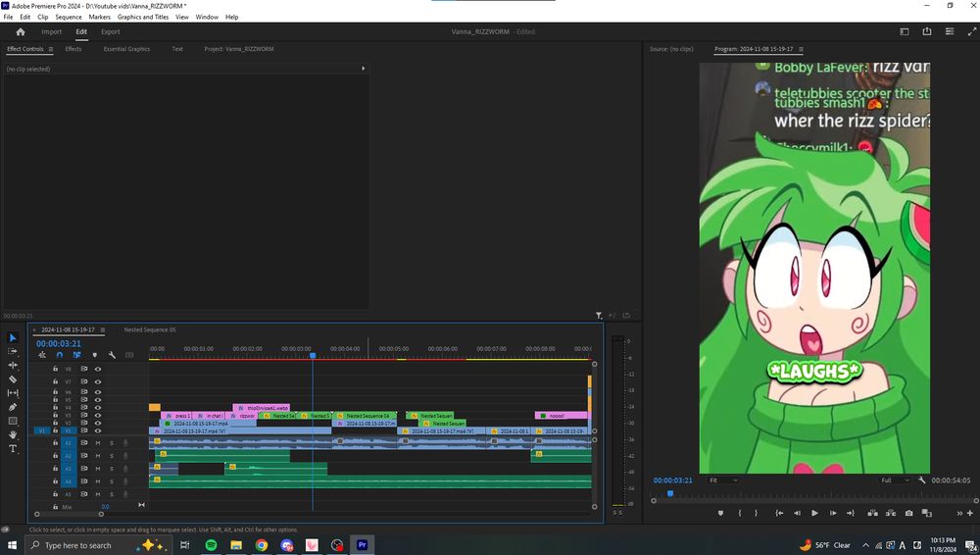Show more Program monitor buttons chevron

pyautogui.click(x=959, y=513)
